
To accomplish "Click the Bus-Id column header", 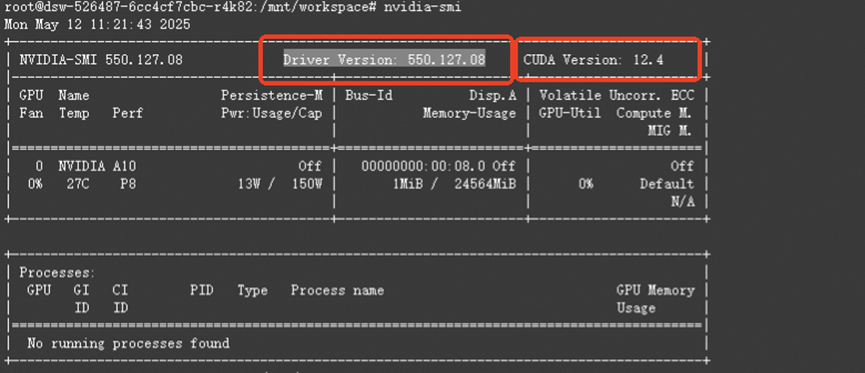I will pos(369,95).
